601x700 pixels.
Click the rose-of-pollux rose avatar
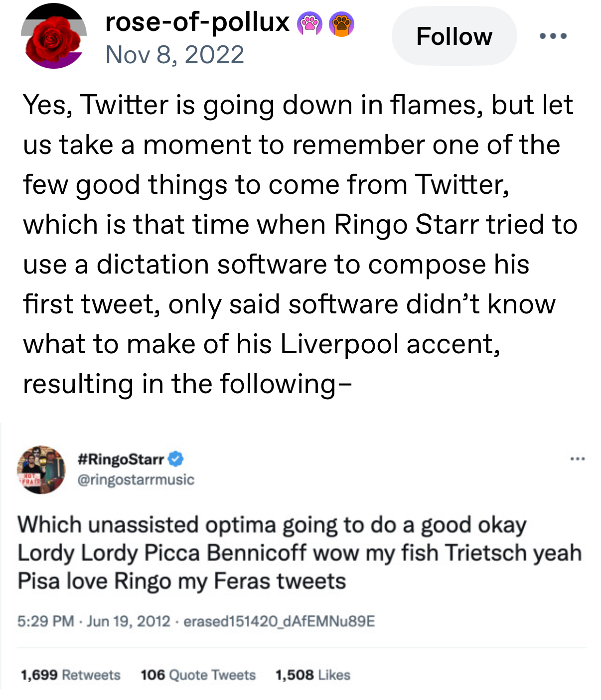(x=53, y=37)
